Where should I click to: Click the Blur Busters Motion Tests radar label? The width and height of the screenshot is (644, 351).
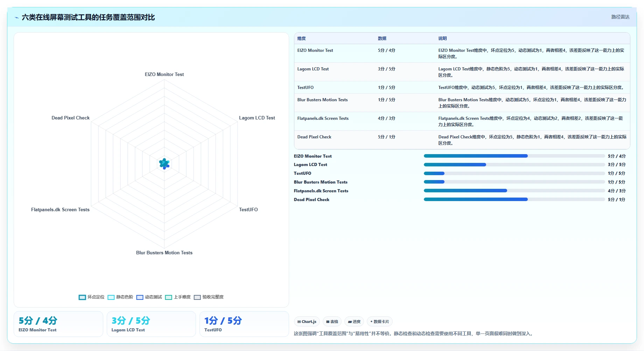click(x=164, y=253)
